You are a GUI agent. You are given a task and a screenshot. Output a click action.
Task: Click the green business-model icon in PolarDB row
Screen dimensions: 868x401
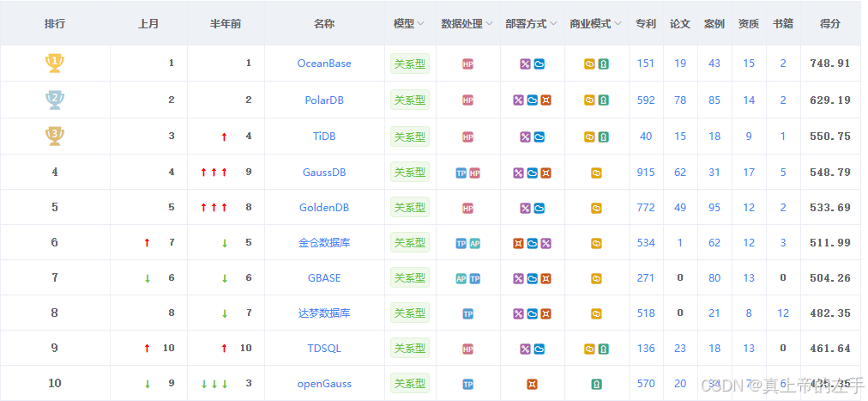coord(603,100)
